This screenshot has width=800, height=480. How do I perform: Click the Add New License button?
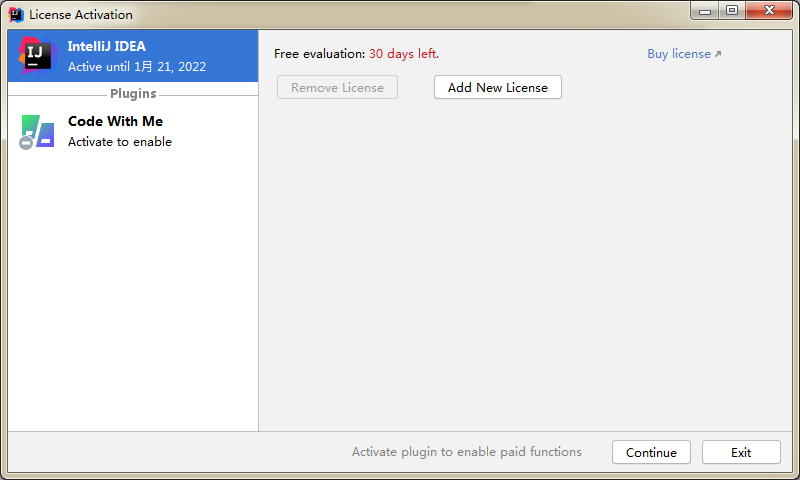click(x=497, y=87)
